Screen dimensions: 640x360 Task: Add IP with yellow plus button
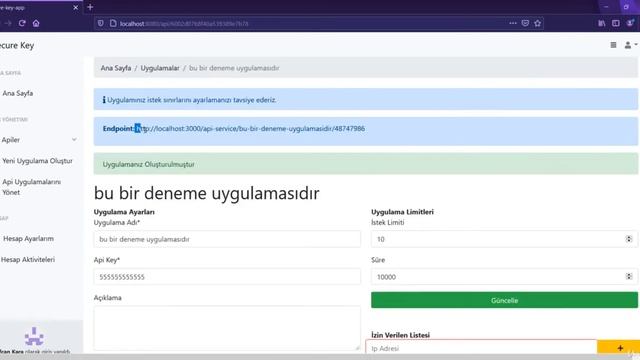pyautogui.click(x=619, y=348)
